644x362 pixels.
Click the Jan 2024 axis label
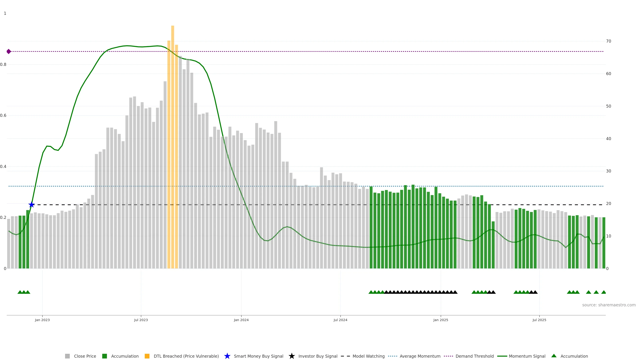pos(241,320)
